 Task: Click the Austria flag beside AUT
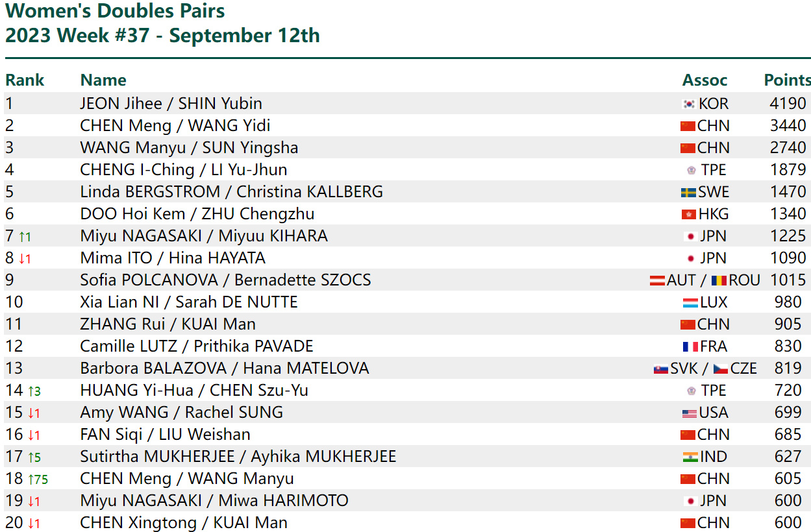click(658, 280)
